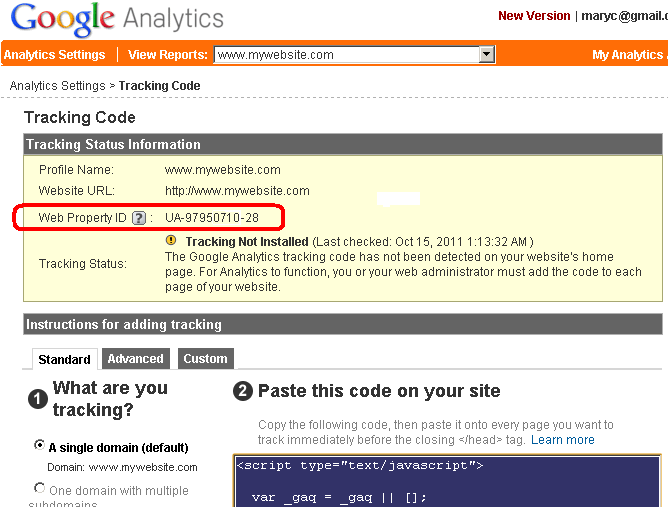Click inside the tracking script code box
Screen dimensions: 668x508
click(447, 481)
